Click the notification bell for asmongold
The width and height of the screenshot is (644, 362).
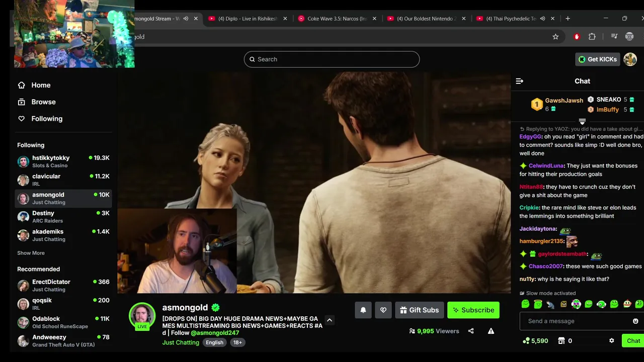(363, 310)
